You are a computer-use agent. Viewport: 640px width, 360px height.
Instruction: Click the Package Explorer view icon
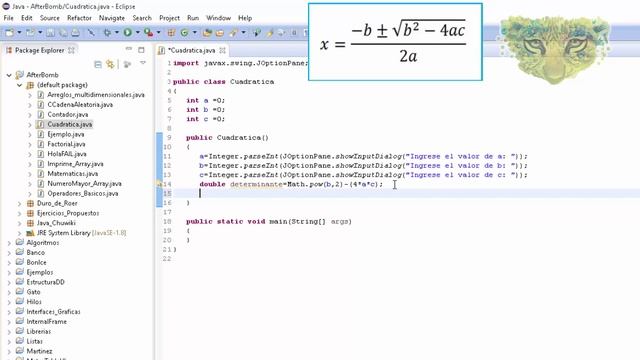point(9,50)
